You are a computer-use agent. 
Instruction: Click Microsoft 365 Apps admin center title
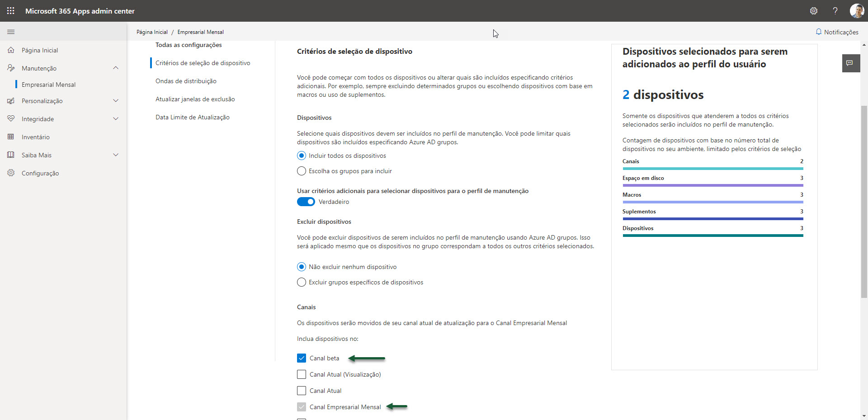tap(80, 11)
